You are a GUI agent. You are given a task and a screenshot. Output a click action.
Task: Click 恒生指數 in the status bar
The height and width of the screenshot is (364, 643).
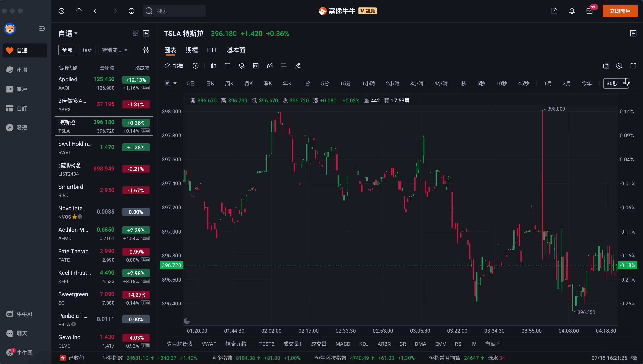pyautogui.click(x=112, y=358)
